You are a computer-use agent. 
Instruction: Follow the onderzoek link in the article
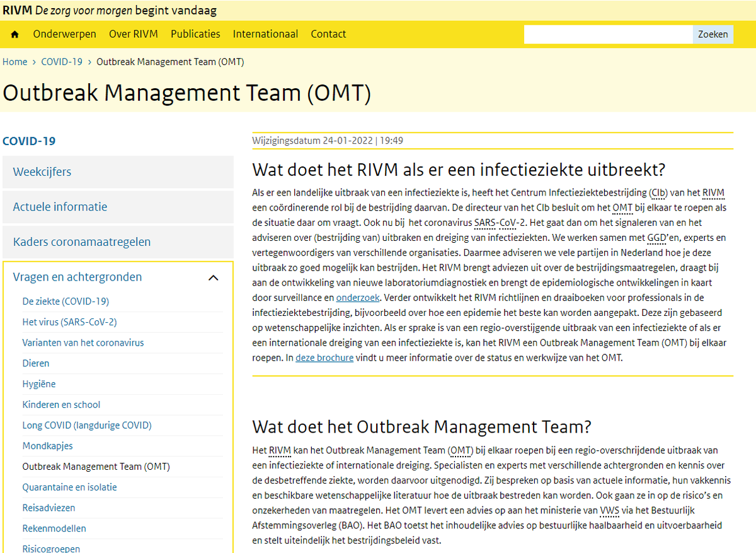tap(358, 297)
